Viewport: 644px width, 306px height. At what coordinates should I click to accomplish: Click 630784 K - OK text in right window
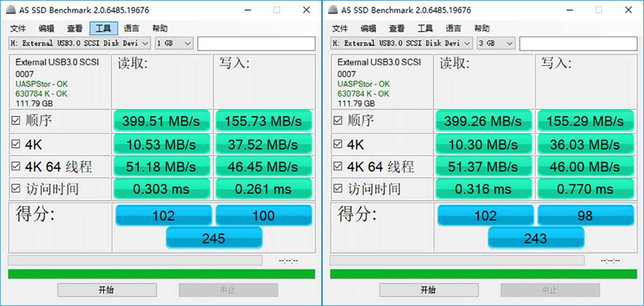click(x=363, y=94)
